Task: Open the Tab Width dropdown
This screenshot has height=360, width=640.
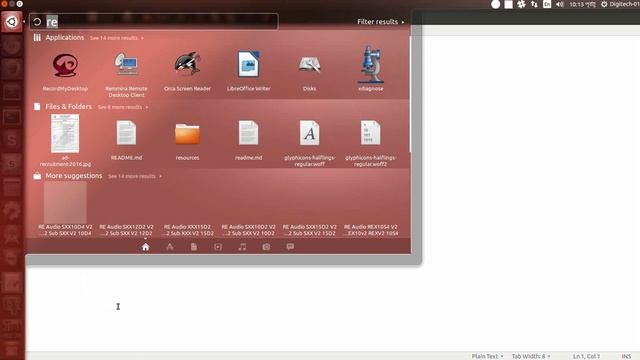Action: pos(531,356)
